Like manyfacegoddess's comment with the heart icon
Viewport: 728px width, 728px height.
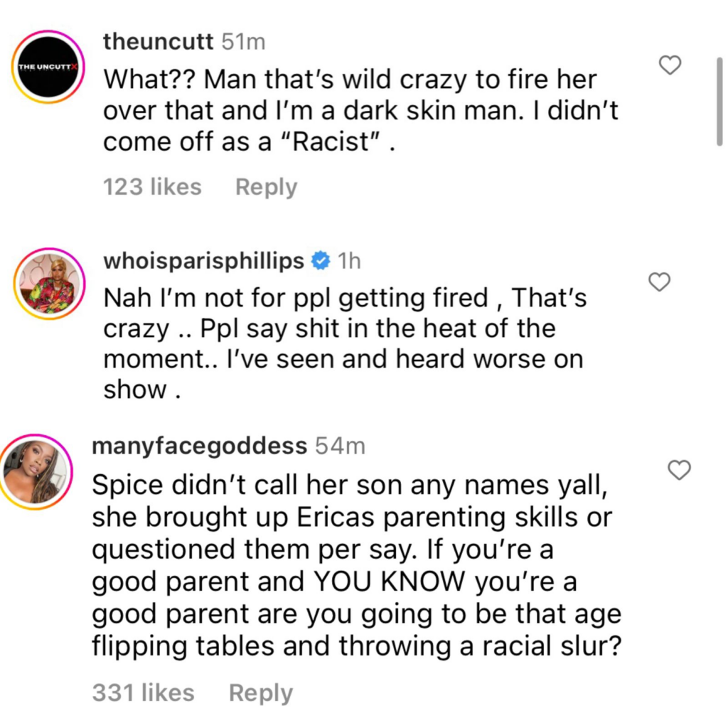click(678, 470)
